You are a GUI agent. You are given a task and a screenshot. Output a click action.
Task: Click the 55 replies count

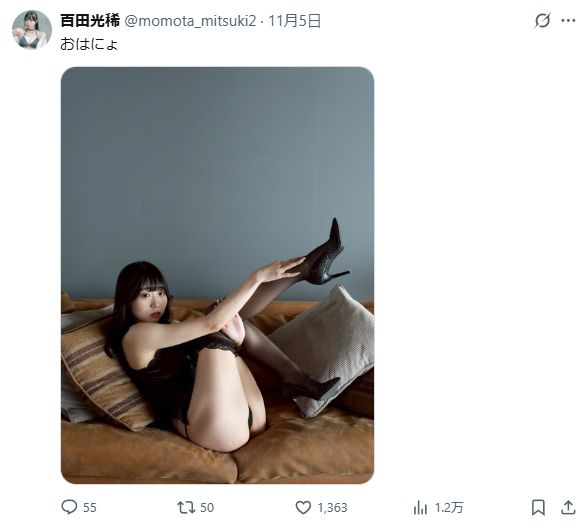[90, 508]
